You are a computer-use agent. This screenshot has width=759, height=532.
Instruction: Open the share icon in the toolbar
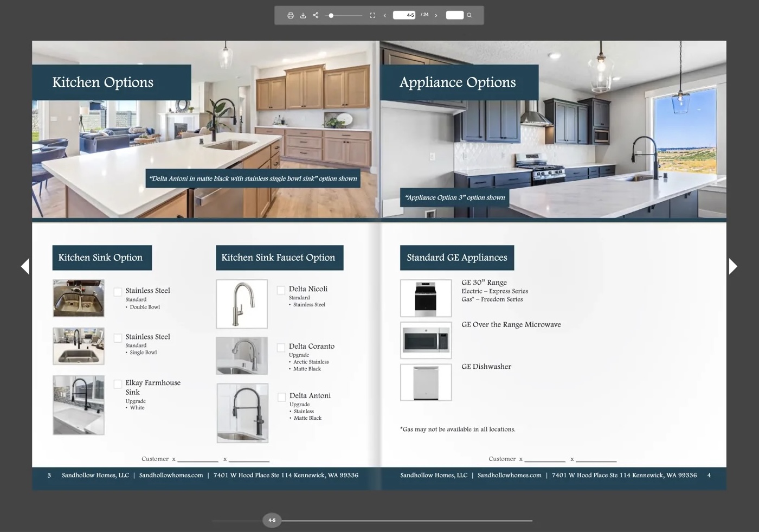pyautogui.click(x=316, y=15)
